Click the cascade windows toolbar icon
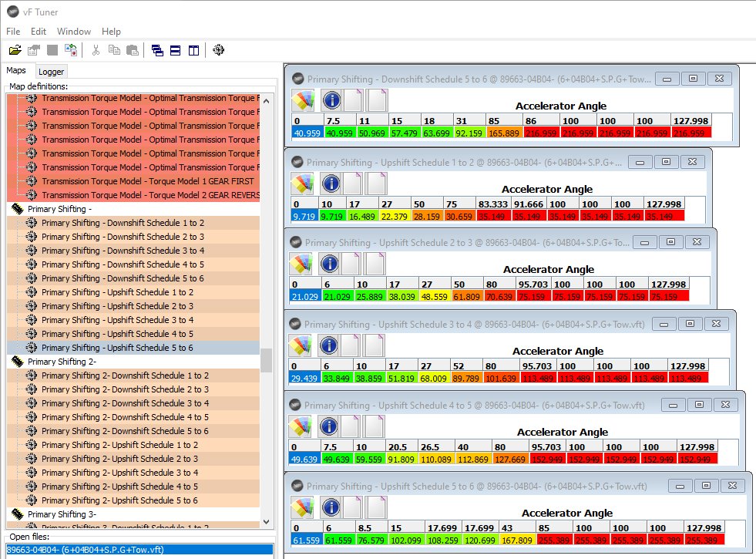Viewport: 756px width, 559px height. 157,50
